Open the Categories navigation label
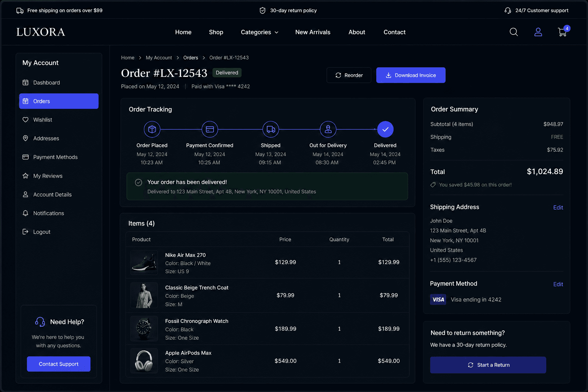Screen dimensions: 588x392 pos(256,32)
